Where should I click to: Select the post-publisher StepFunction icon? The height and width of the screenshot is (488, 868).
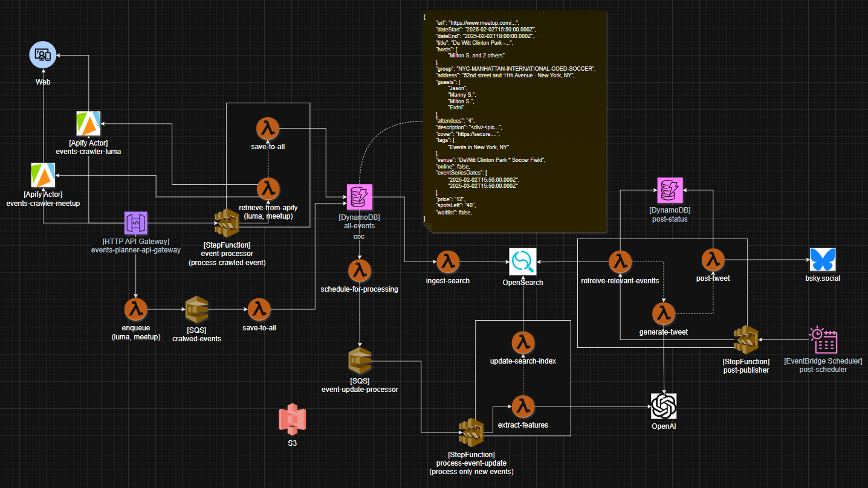pyautogui.click(x=746, y=340)
